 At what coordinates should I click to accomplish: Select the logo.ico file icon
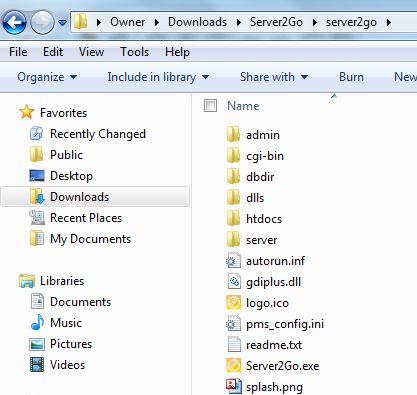(233, 303)
